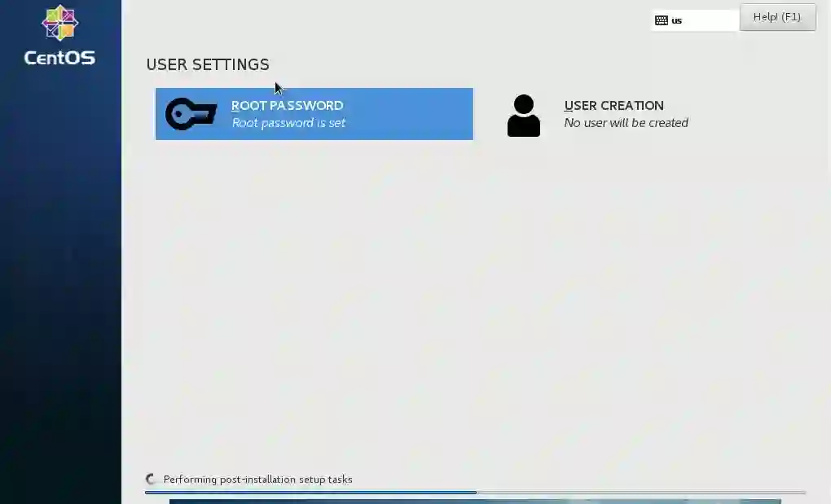Screen dimensions: 831x504
Task: Select the 'us' keyboard layout indicator
Action: coord(677,20)
